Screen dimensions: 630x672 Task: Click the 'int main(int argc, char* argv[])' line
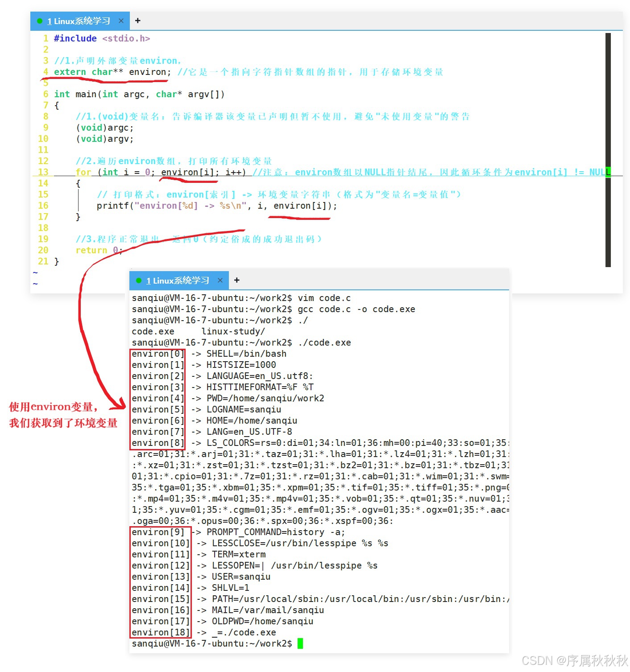click(x=139, y=94)
